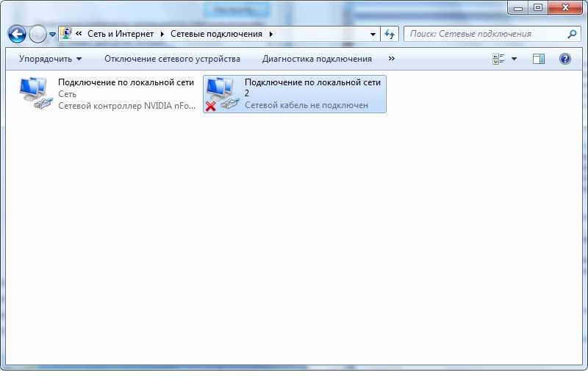Click the Refresh button beside address bar
Image resolution: width=588 pixels, height=383 pixels.
(x=390, y=34)
